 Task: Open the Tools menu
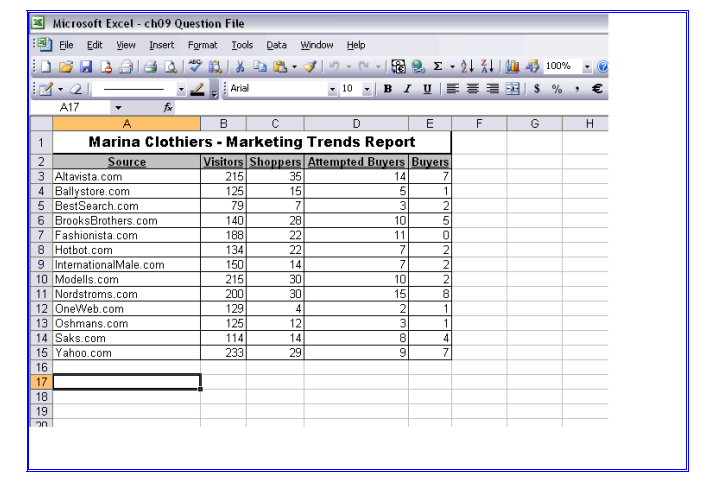(242, 45)
